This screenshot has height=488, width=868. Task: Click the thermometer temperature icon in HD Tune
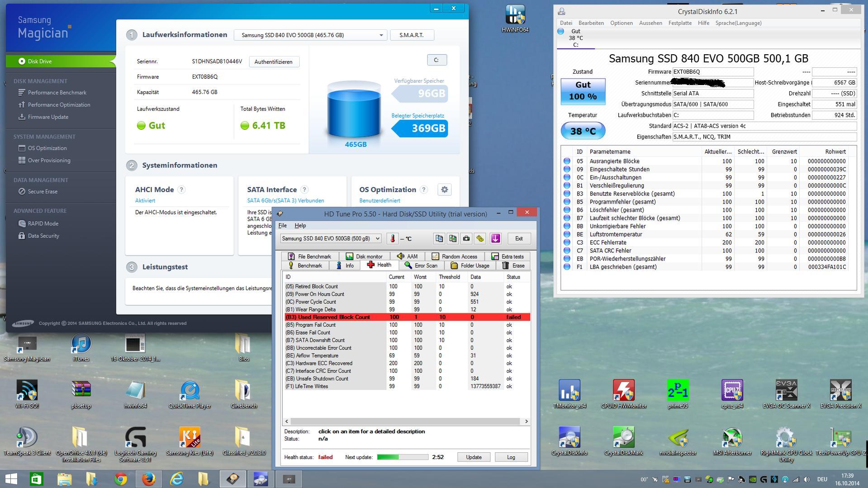pos(393,238)
